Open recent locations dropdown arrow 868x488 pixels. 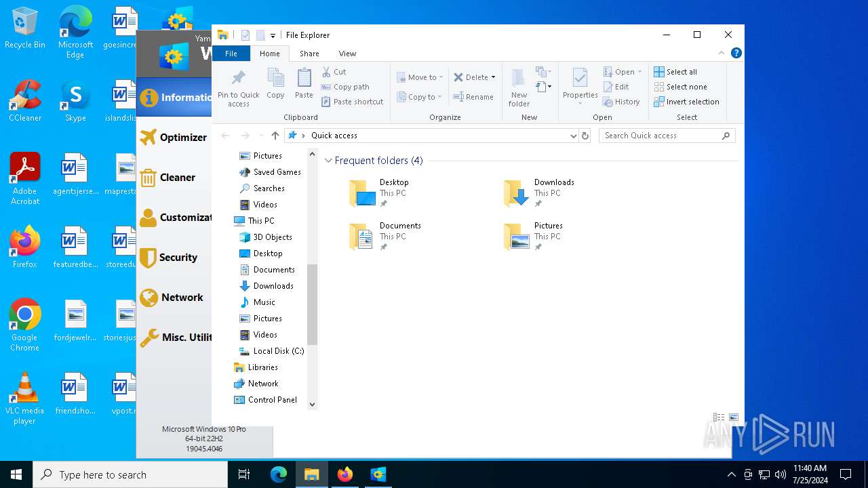(x=261, y=136)
